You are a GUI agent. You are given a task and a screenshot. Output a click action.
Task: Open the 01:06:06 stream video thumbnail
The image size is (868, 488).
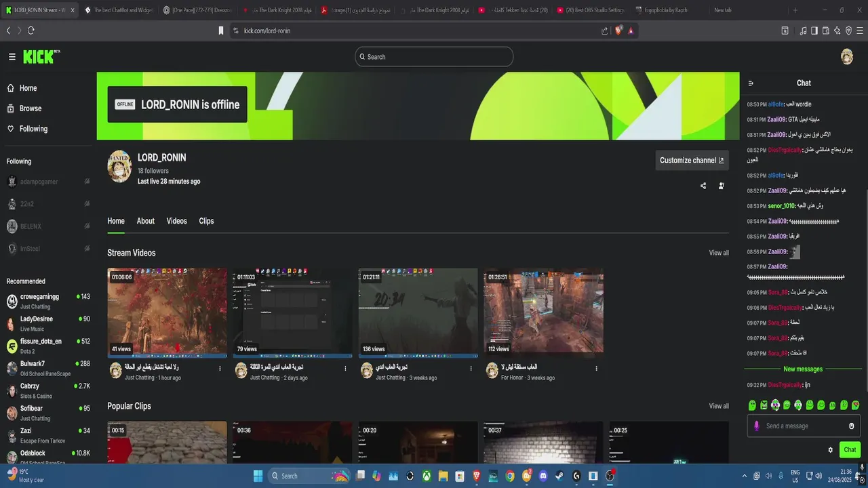coord(167,313)
